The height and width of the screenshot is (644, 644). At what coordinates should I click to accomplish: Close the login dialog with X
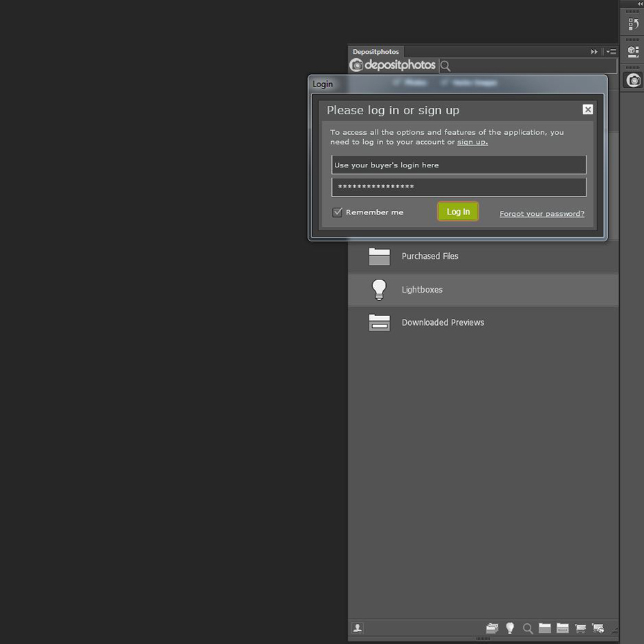pyautogui.click(x=588, y=109)
